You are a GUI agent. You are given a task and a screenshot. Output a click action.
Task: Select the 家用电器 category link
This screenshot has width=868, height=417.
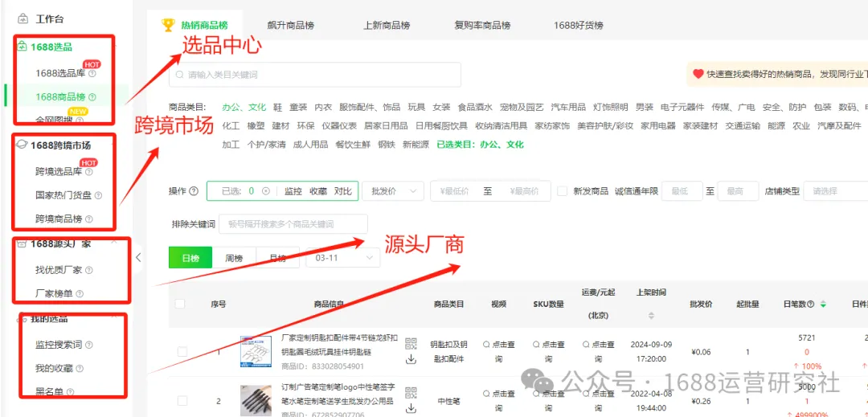(x=658, y=126)
